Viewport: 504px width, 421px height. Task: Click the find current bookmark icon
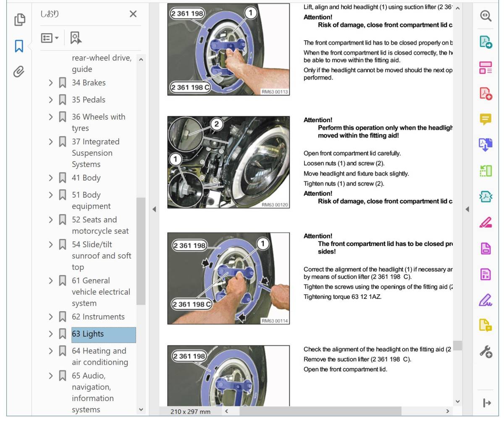click(76, 38)
